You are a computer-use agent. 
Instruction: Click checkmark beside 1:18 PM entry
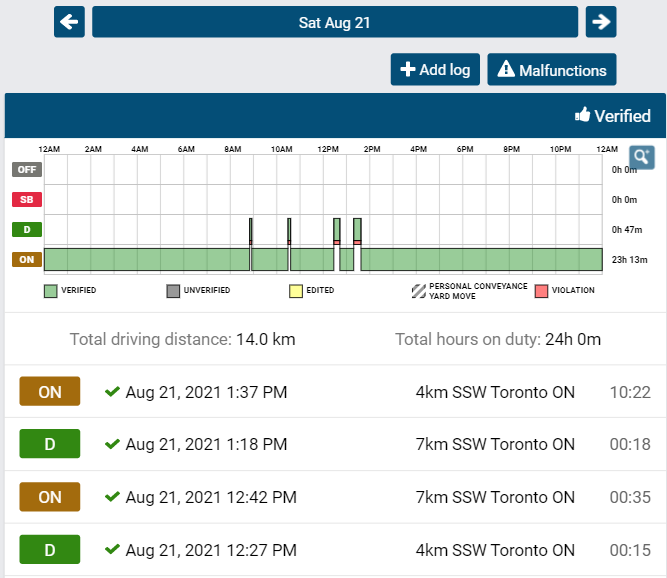[112, 444]
